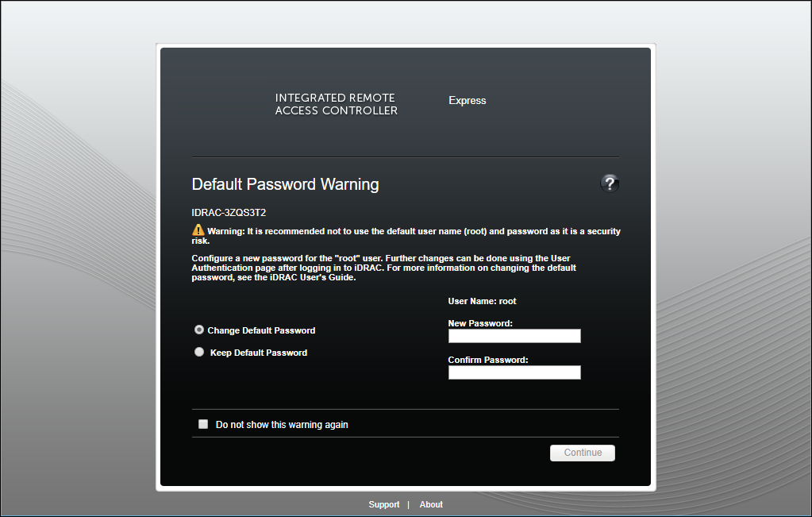Screen dimensions: 812x517
Task: Click the User Name: root text
Action: pyautogui.click(x=482, y=301)
